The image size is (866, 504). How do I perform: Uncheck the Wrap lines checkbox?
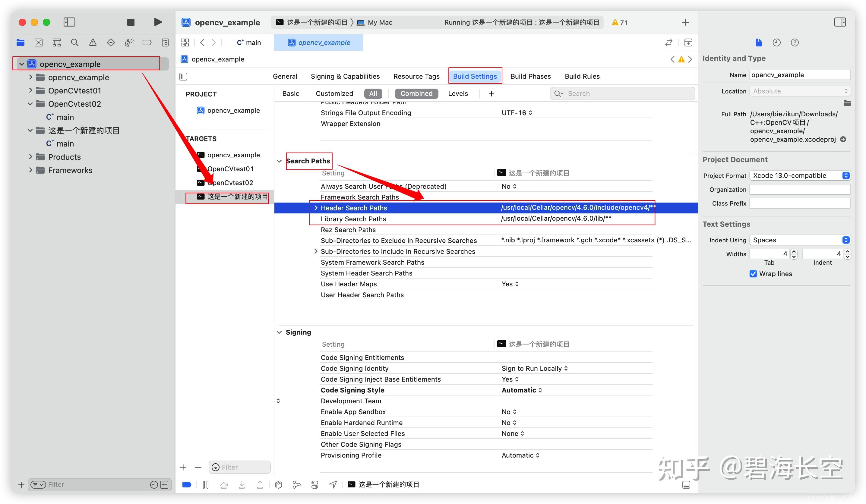[753, 274]
